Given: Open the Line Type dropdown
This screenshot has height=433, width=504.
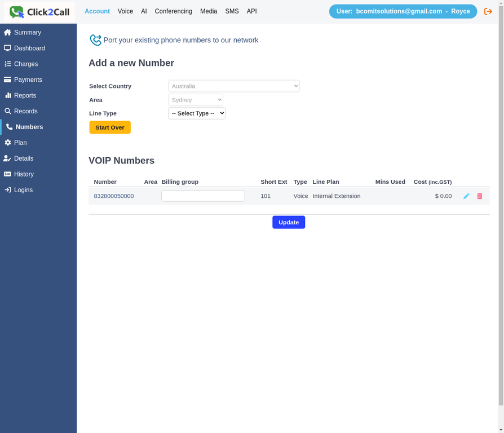Looking at the screenshot, I should [x=197, y=113].
